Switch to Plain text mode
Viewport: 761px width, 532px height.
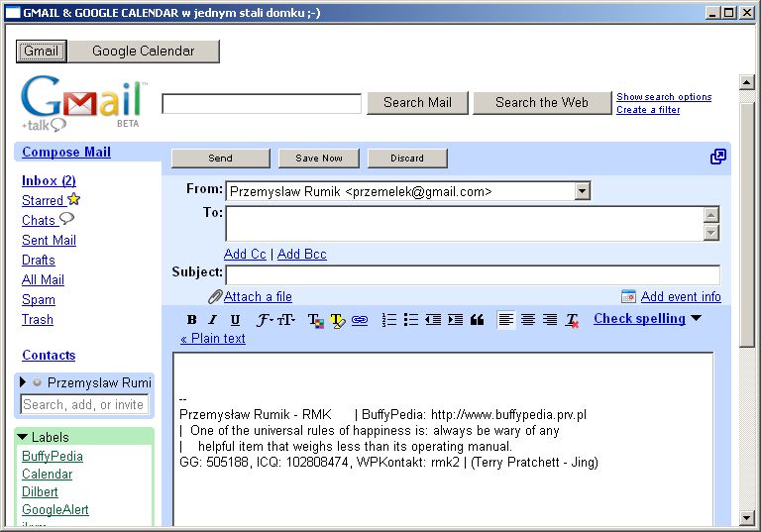pyautogui.click(x=213, y=339)
